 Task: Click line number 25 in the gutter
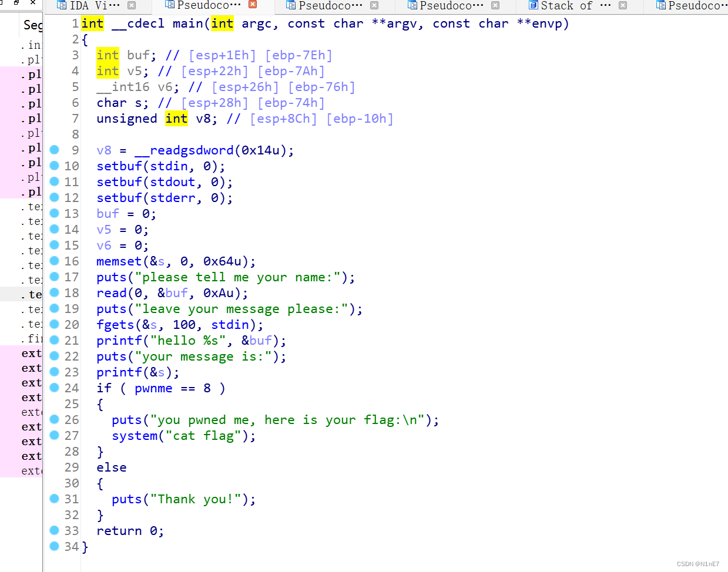coord(72,404)
